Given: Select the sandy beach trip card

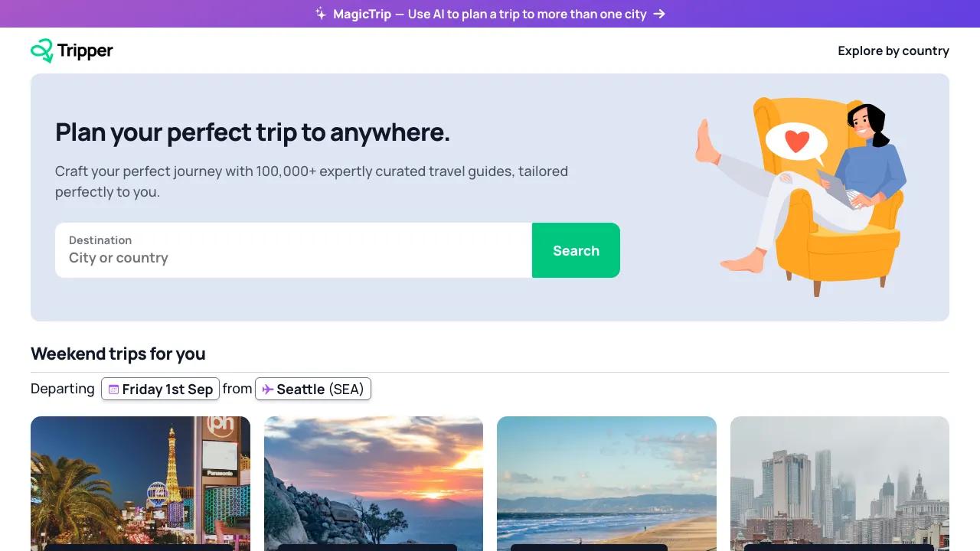Looking at the screenshot, I should [x=606, y=483].
